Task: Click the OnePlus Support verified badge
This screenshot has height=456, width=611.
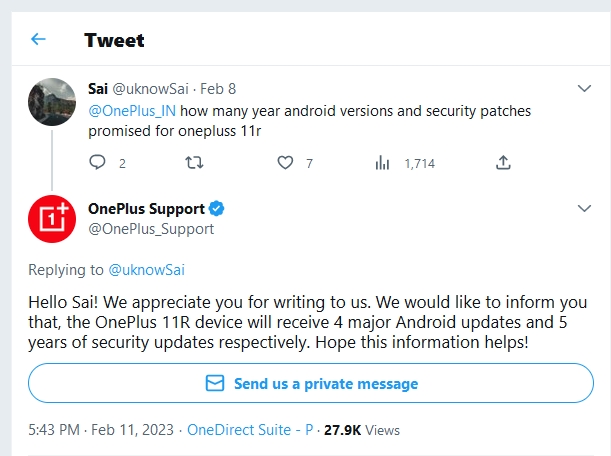Action: 216,209
